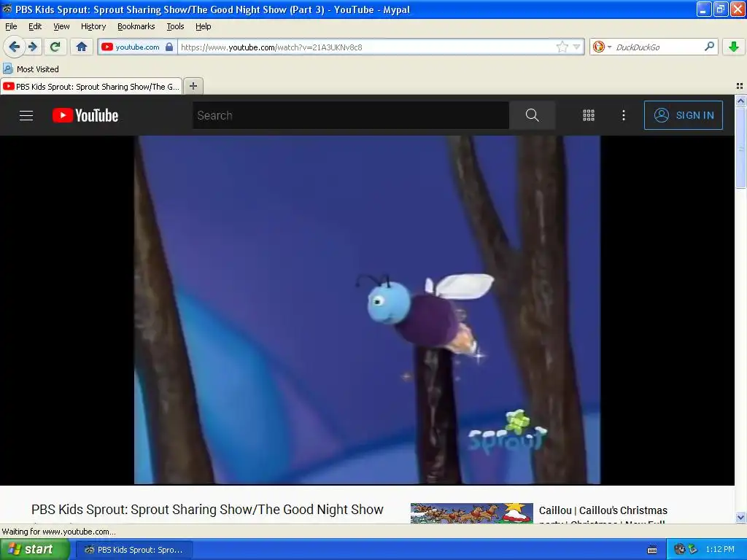The height and width of the screenshot is (560, 747).
Task: Expand the URL history dropdown arrow
Action: (x=577, y=47)
